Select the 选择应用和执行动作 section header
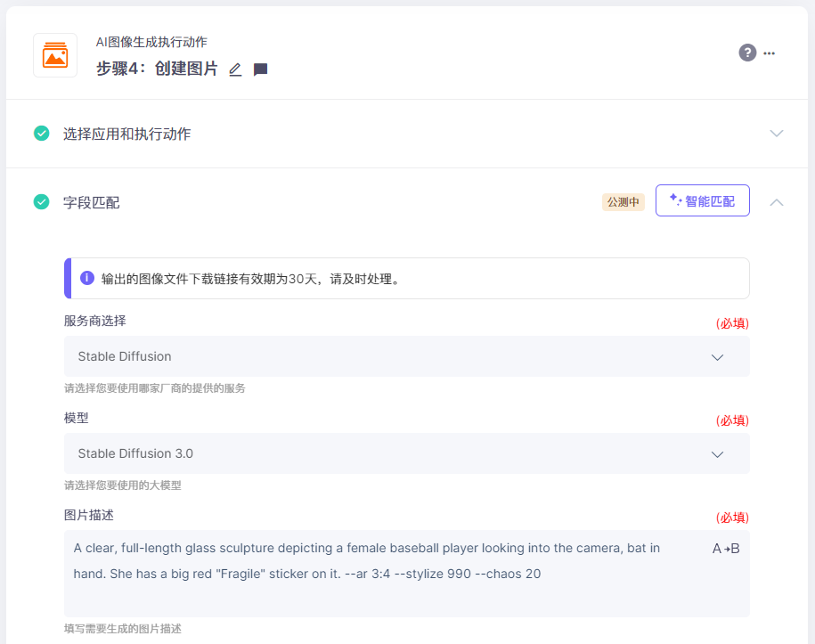 [x=126, y=134]
